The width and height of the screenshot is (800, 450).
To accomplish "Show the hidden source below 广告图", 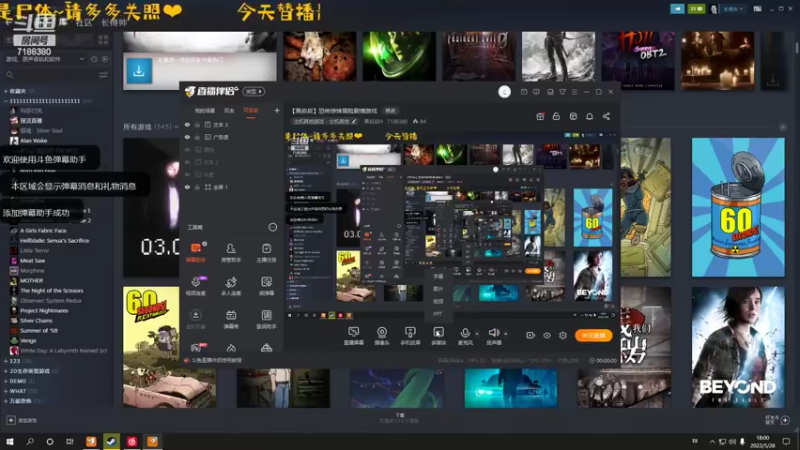I will 187,149.
